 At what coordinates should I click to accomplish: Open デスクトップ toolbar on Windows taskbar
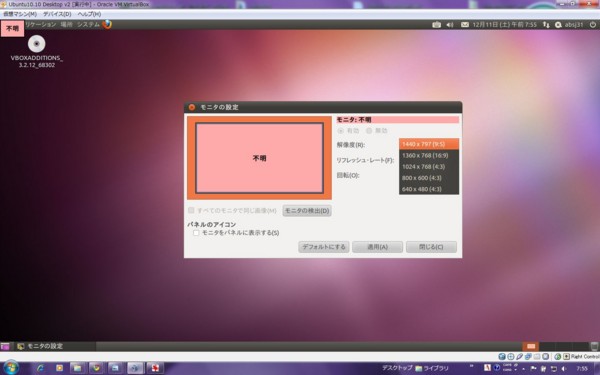tap(397, 368)
